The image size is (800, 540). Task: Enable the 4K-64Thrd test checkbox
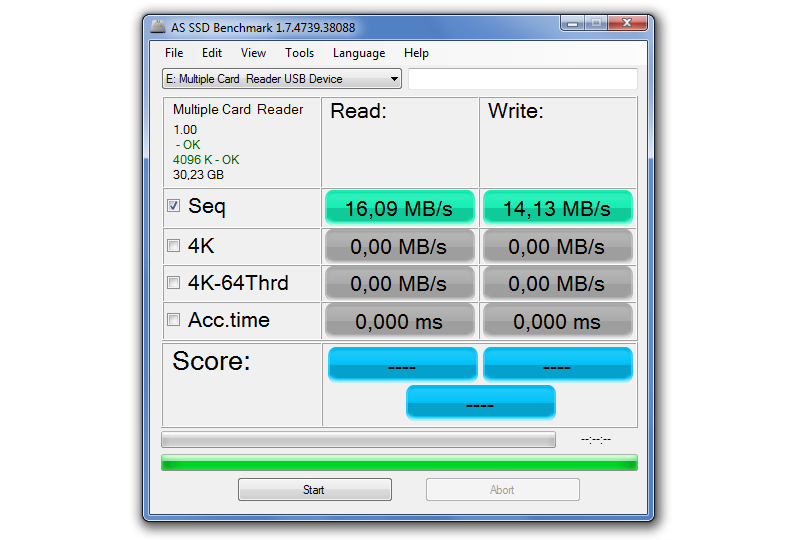click(174, 283)
